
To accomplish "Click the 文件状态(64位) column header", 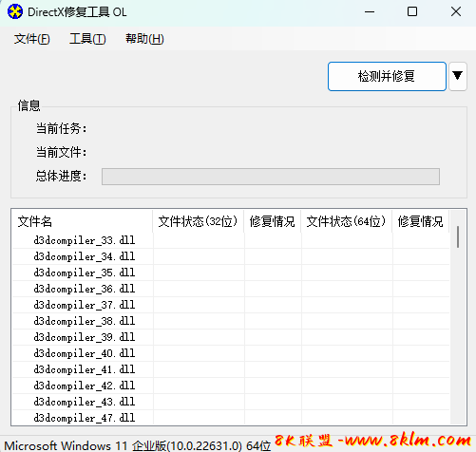I will (347, 221).
